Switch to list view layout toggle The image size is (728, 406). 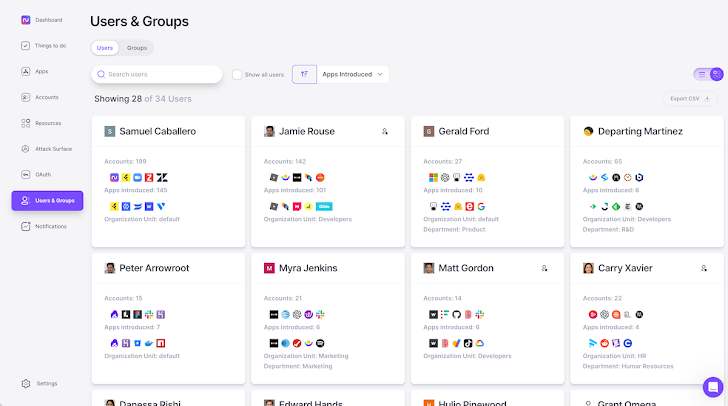(x=701, y=74)
